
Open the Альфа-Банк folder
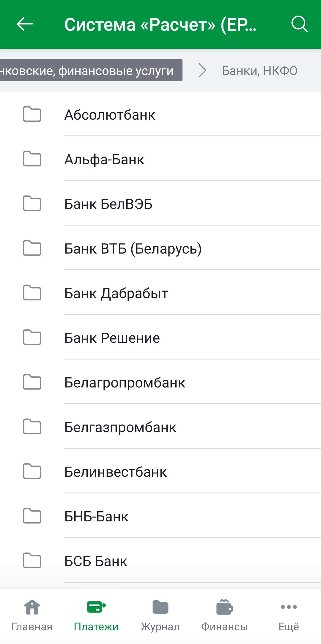click(104, 159)
